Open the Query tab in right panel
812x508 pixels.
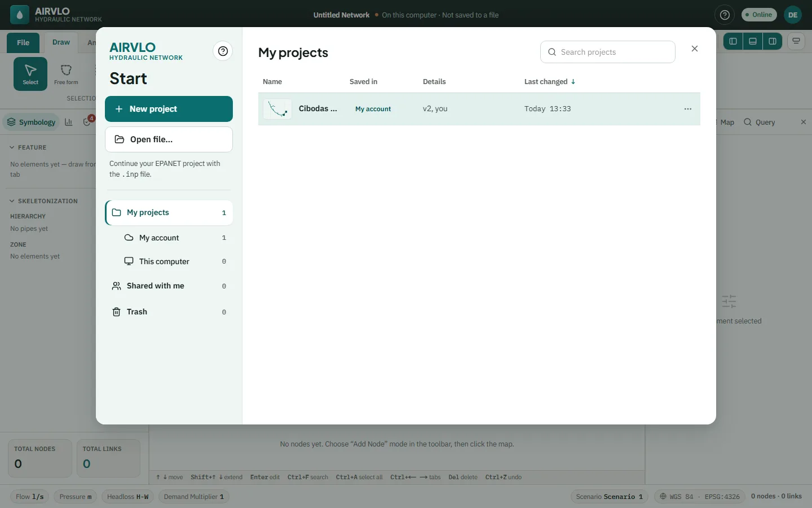[760, 122]
